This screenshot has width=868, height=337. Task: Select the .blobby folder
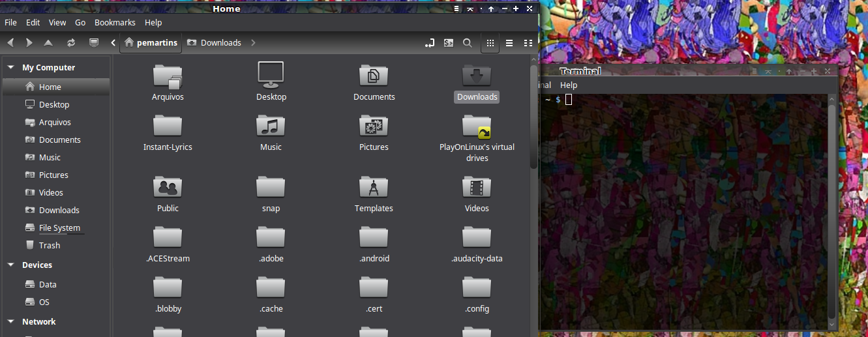click(x=168, y=287)
